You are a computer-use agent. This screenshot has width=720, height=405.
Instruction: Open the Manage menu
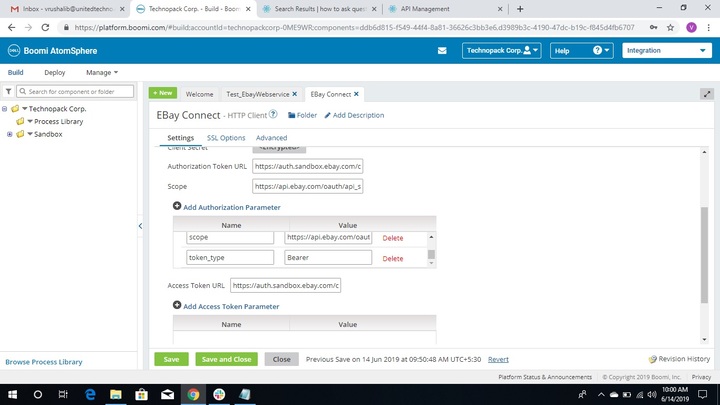click(101, 72)
